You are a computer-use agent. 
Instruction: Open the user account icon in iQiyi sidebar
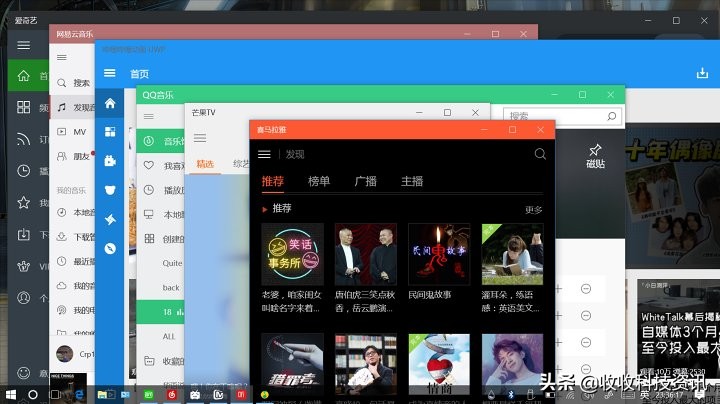[23, 297]
